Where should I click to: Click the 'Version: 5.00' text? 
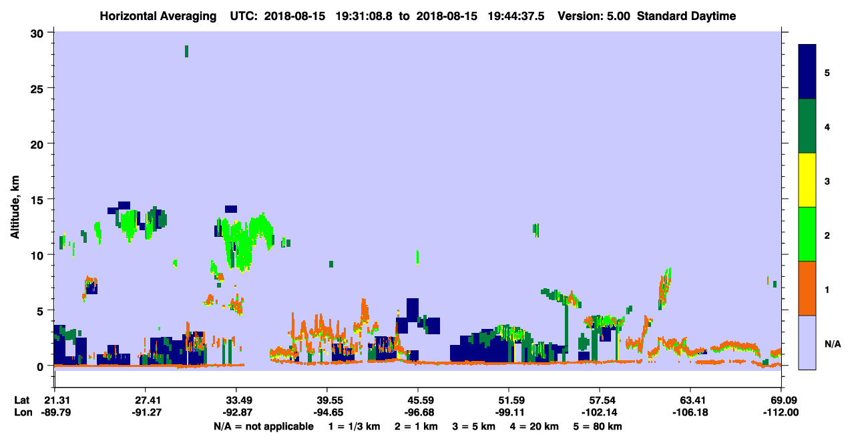click(x=596, y=16)
